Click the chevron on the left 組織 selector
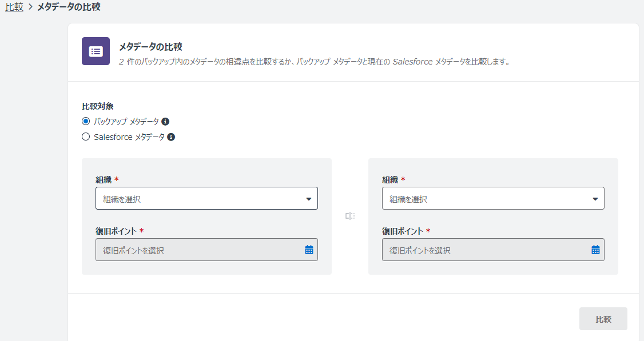 [308, 198]
